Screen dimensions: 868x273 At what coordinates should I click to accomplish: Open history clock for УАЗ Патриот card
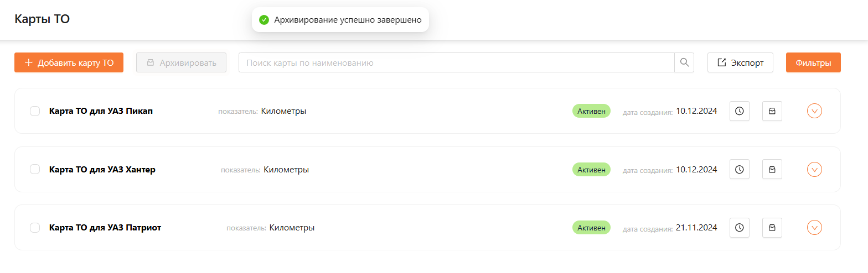[739, 228]
